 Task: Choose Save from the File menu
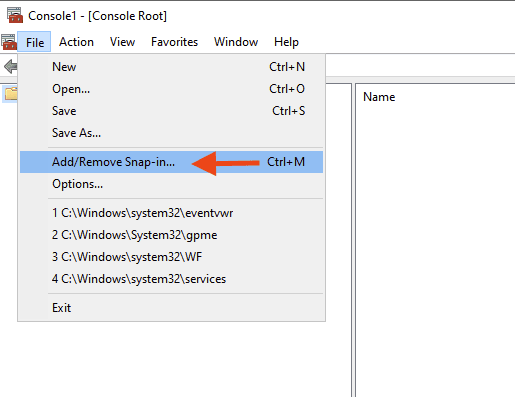[x=171, y=111]
